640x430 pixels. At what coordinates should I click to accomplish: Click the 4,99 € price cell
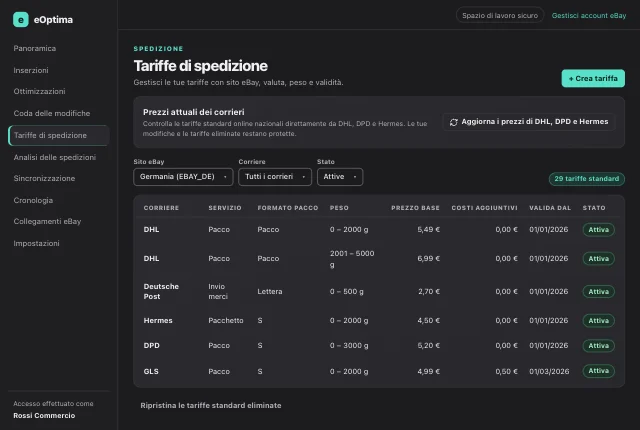tap(429, 372)
